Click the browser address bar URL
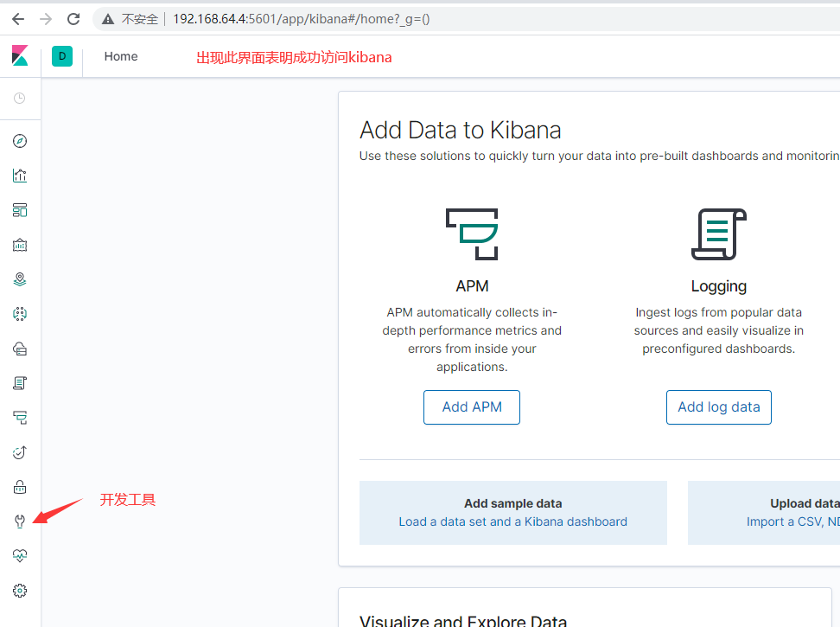 point(301,19)
